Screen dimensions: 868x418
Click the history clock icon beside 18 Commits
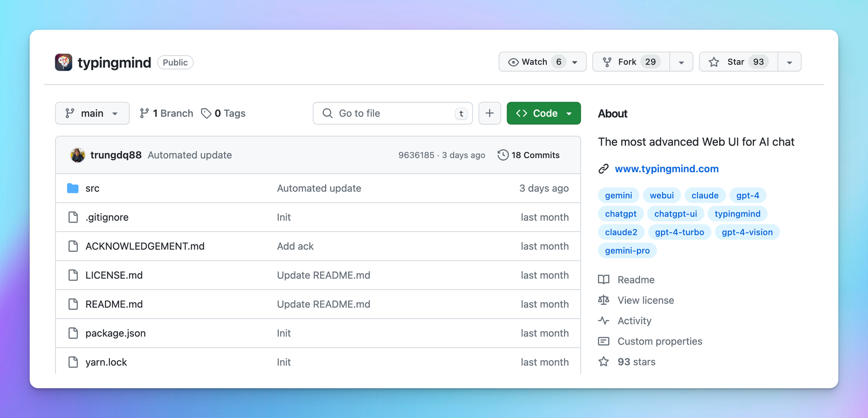click(503, 155)
